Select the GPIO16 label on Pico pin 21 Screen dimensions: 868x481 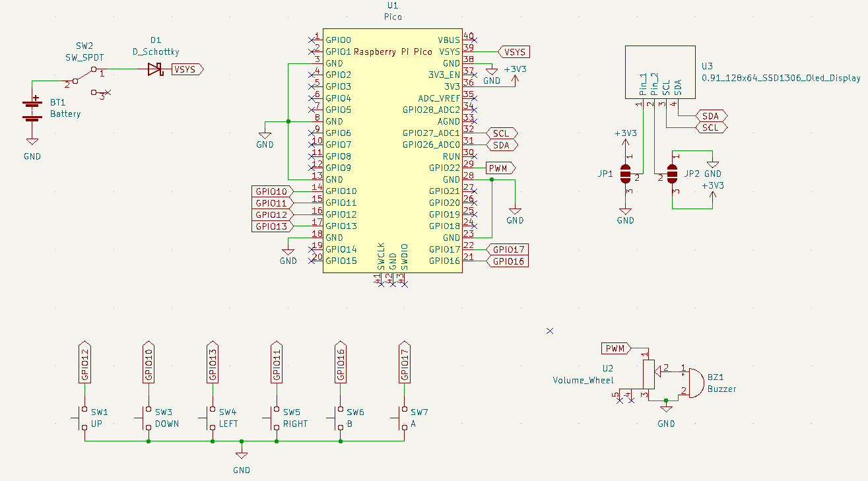point(508,261)
